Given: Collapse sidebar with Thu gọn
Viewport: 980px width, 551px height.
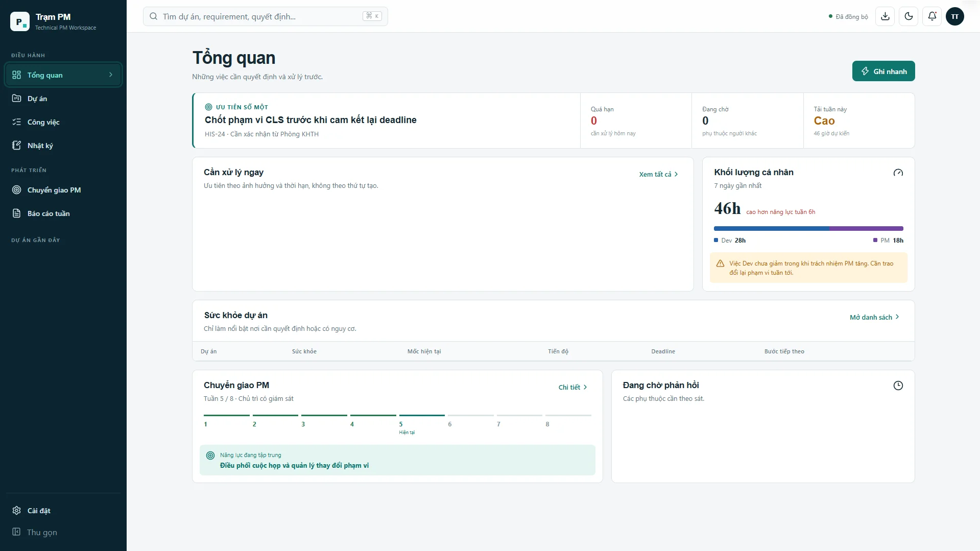Looking at the screenshot, I should click(63, 532).
